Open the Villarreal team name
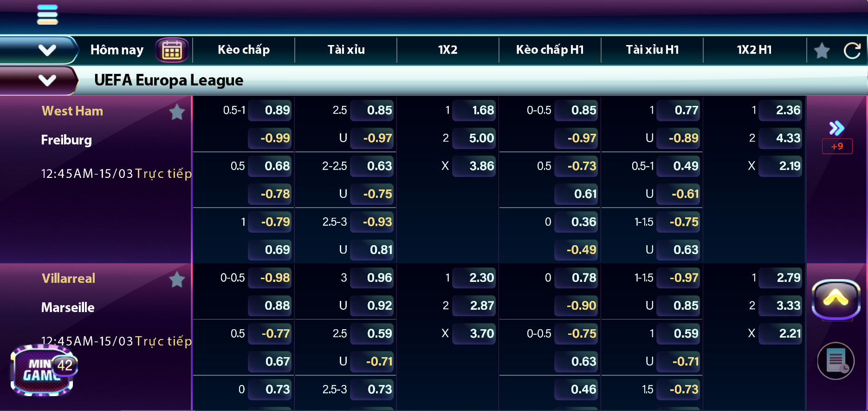 pyautogui.click(x=68, y=278)
